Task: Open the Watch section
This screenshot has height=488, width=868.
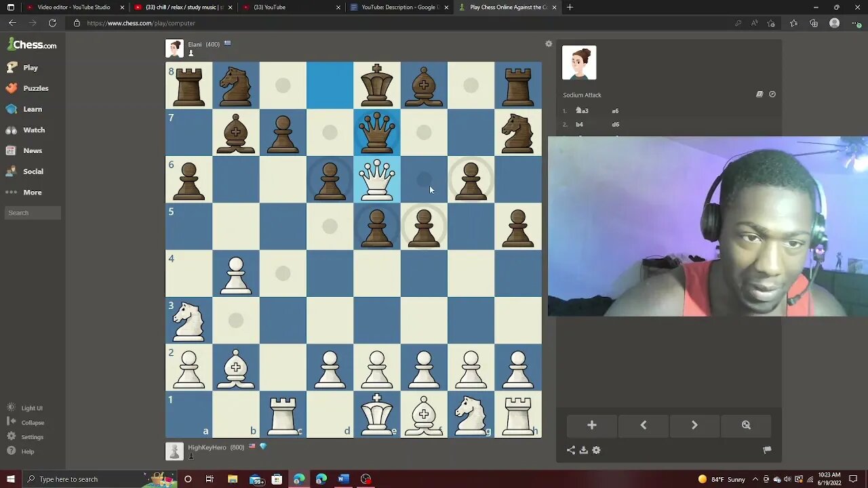Action: click(25, 130)
